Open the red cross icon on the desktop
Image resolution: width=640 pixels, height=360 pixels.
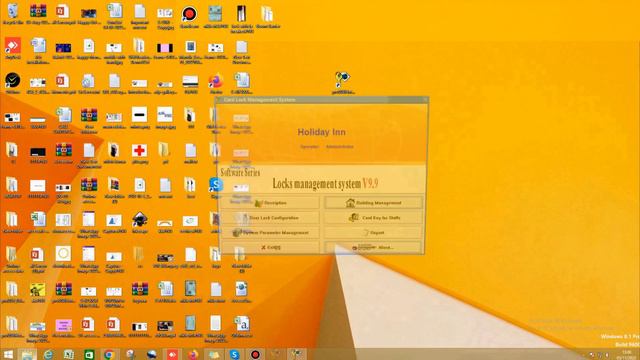pyautogui.click(x=139, y=153)
